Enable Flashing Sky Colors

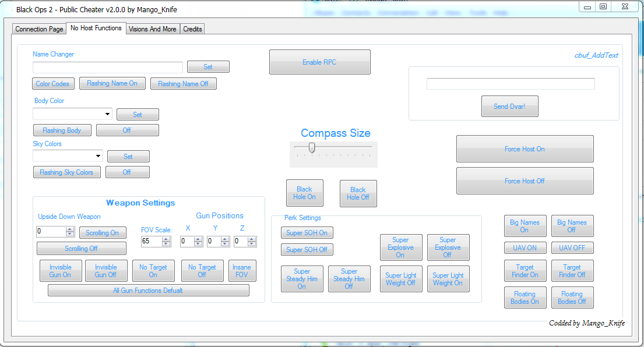66,172
